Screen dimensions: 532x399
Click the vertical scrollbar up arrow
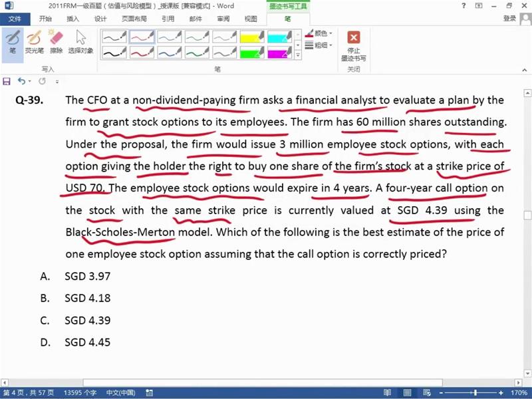click(x=527, y=92)
